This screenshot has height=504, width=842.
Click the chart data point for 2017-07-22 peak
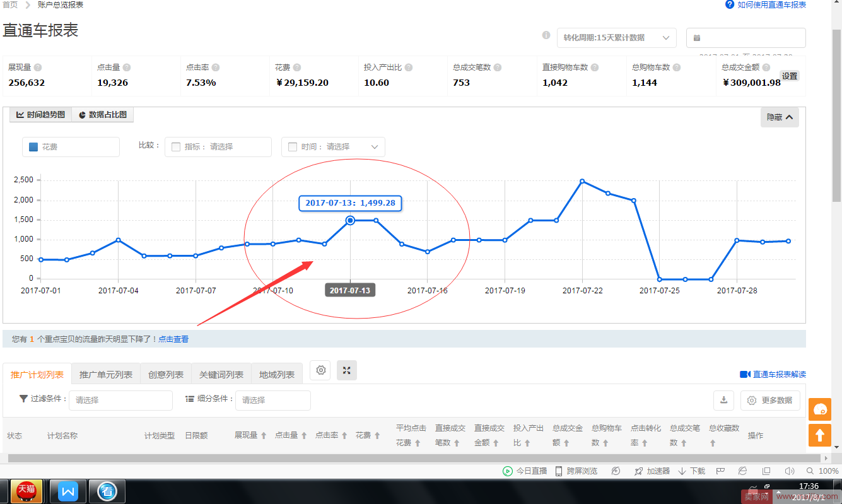(x=582, y=181)
